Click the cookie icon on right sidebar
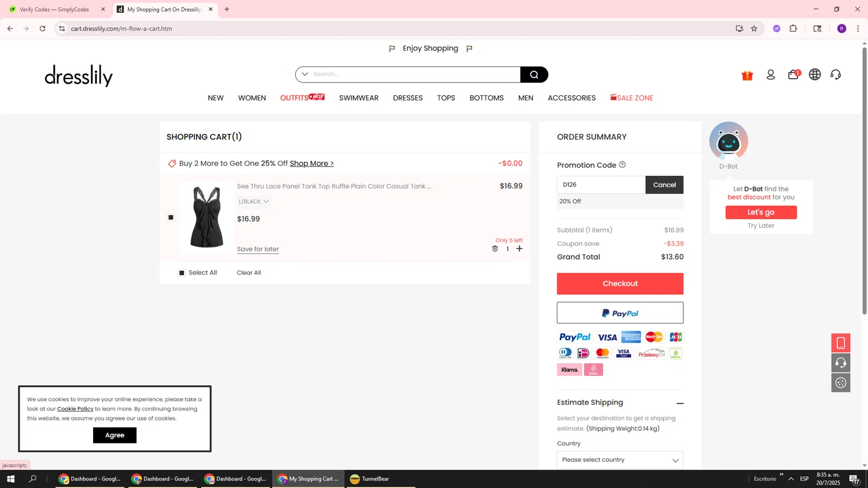This screenshot has width=868, height=488. pyautogui.click(x=841, y=383)
